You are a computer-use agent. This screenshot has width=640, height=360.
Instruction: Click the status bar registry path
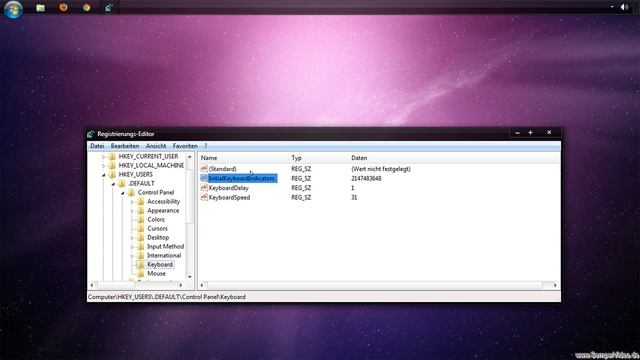pyautogui.click(x=167, y=297)
